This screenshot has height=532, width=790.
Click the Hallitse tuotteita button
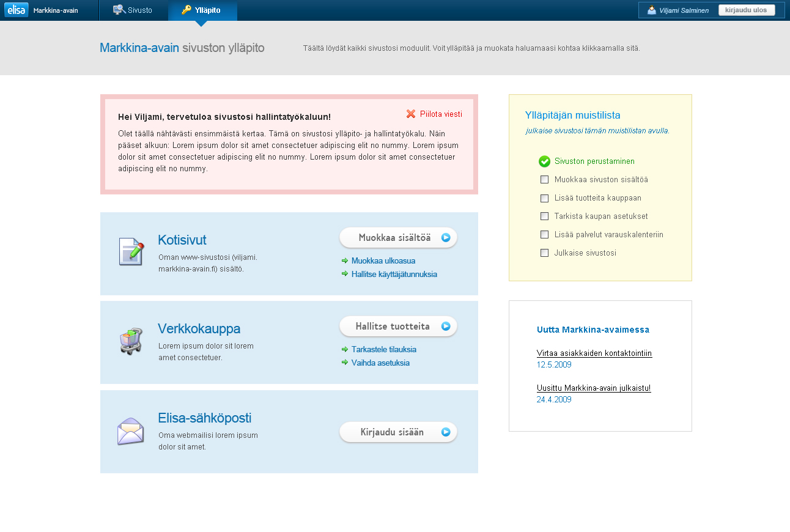click(x=398, y=327)
